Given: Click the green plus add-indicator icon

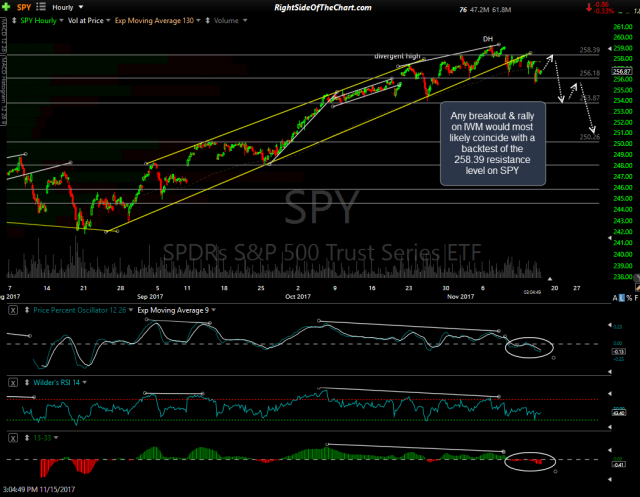Looking at the screenshot, I should pos(6,7).
